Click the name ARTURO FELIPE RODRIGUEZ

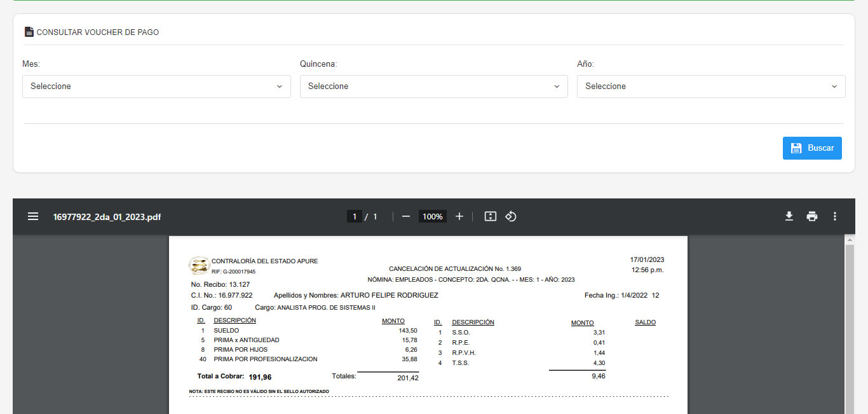390,296
